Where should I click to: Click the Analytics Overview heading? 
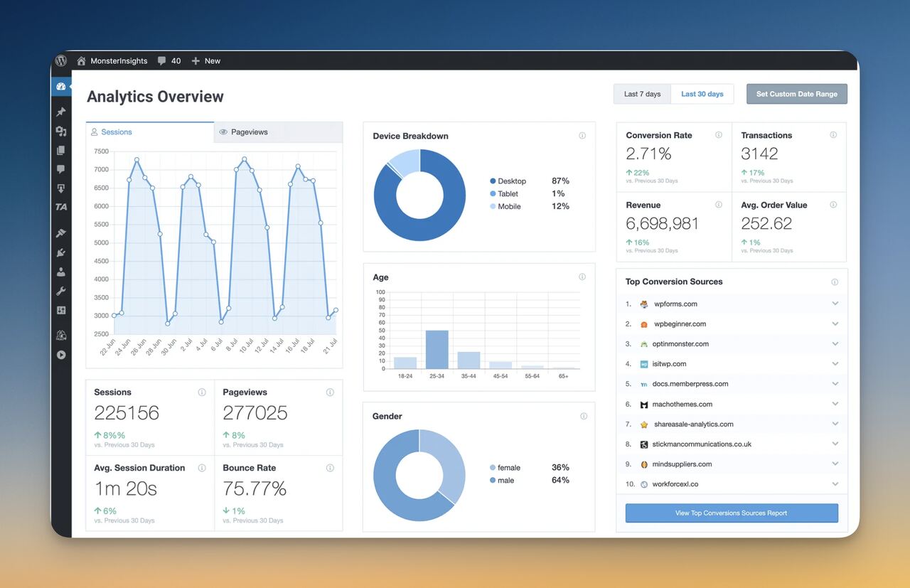click(155, 97)
